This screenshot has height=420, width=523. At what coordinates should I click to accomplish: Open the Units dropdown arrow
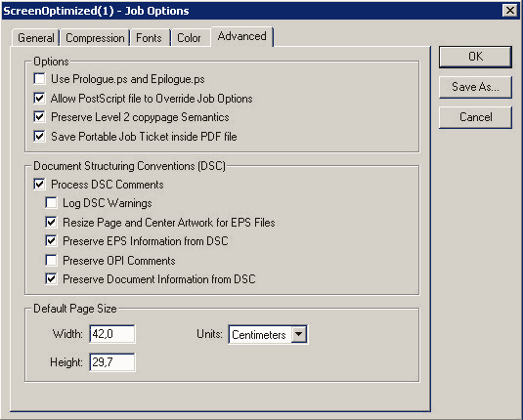pyautogui.click(x=299, y=334)
